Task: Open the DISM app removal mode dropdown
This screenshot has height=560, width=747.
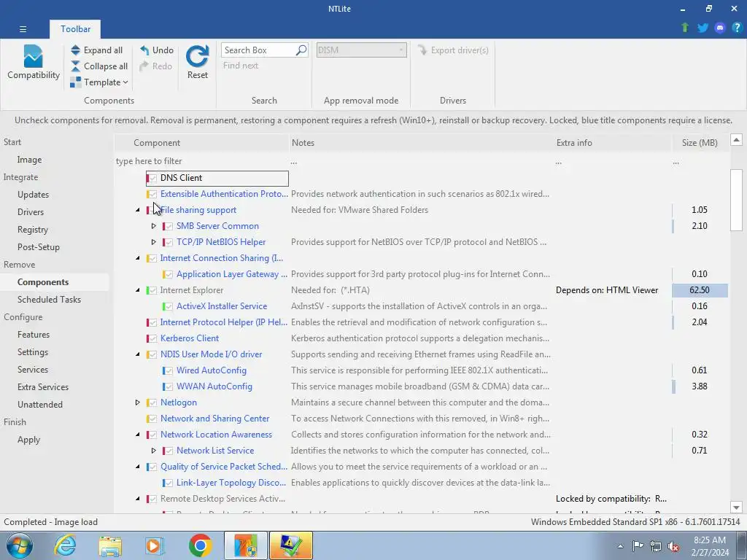Action: pos(362,50)
